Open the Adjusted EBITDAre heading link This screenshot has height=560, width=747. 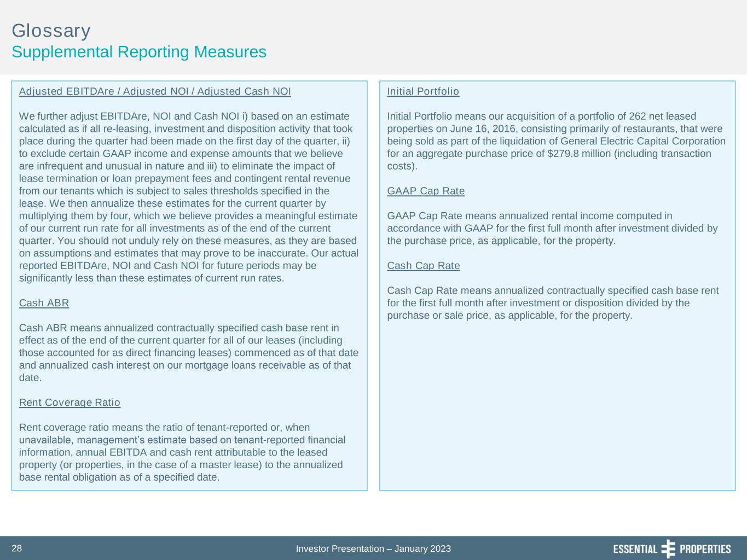coord(155,91)
